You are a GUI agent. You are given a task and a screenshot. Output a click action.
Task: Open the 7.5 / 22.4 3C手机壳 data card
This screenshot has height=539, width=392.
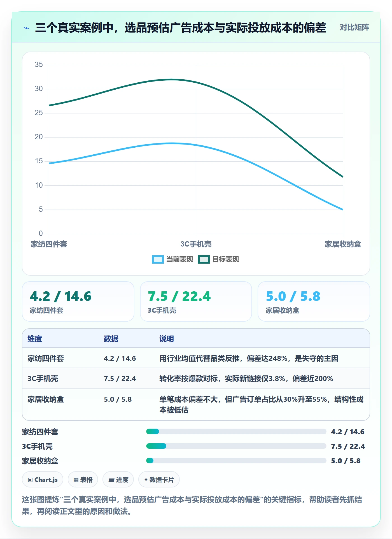[196, 301]
